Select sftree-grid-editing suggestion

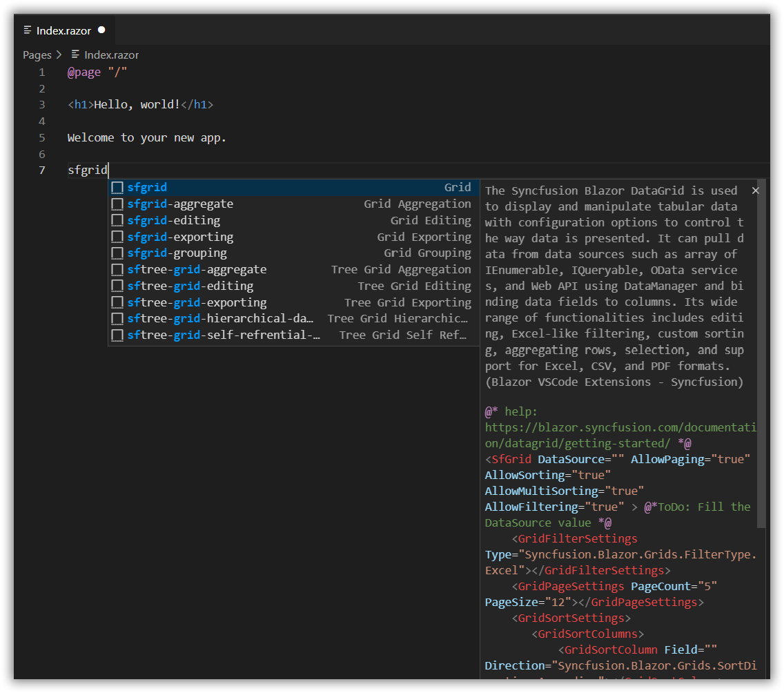190,286
